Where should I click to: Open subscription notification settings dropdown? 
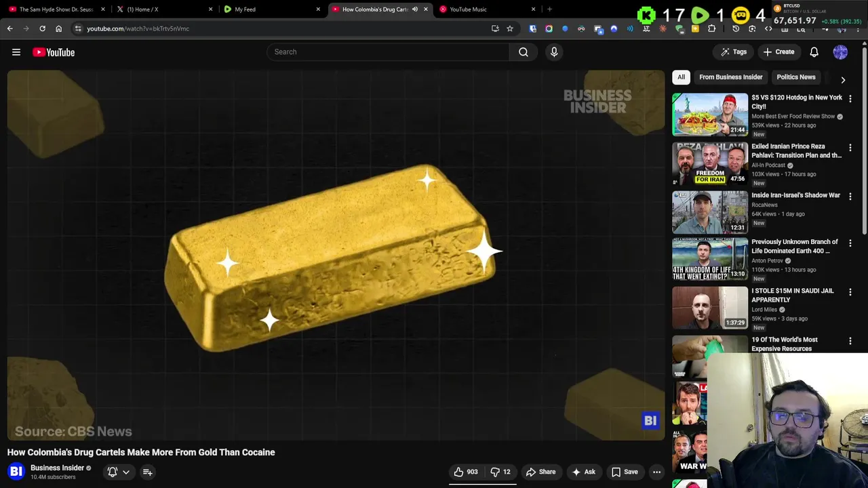[x=119, y=472]
